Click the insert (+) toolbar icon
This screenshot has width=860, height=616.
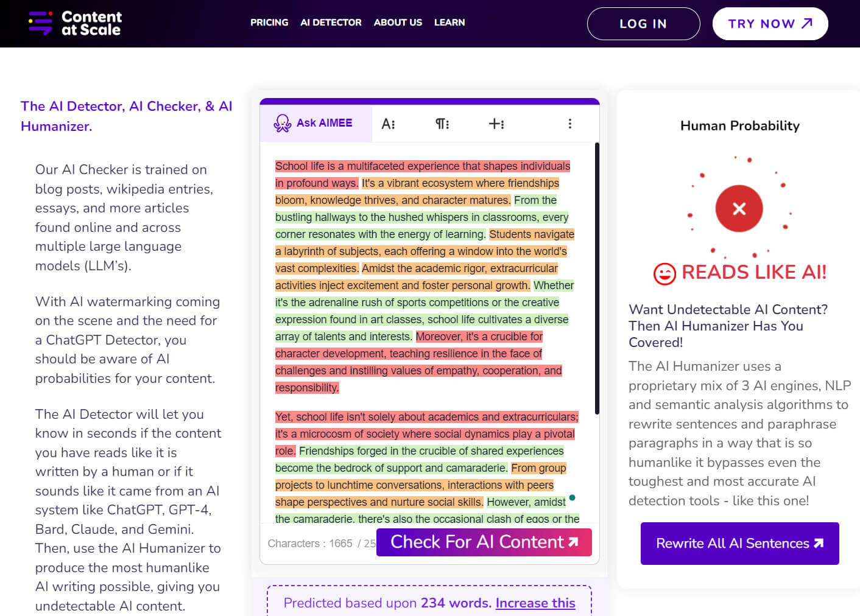496,123
